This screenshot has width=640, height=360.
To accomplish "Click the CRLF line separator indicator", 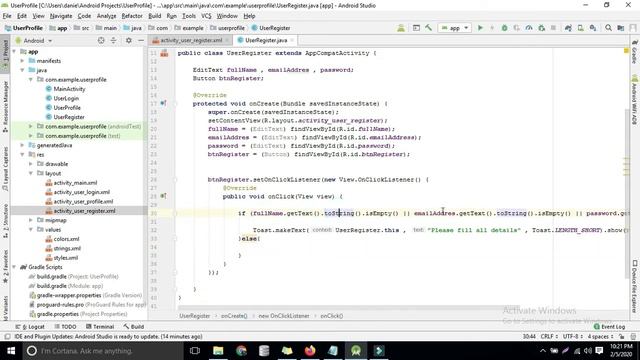I will (x=549, y=337).
